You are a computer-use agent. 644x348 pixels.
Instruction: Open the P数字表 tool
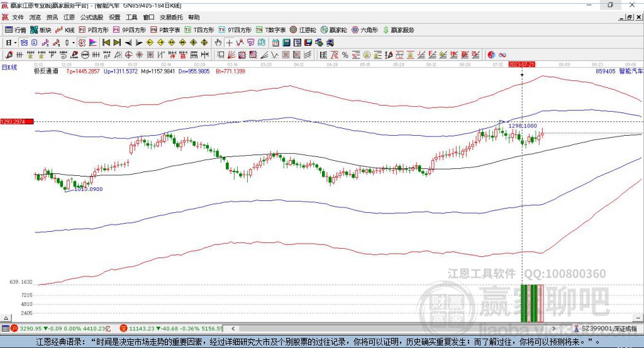click(165, 30)
